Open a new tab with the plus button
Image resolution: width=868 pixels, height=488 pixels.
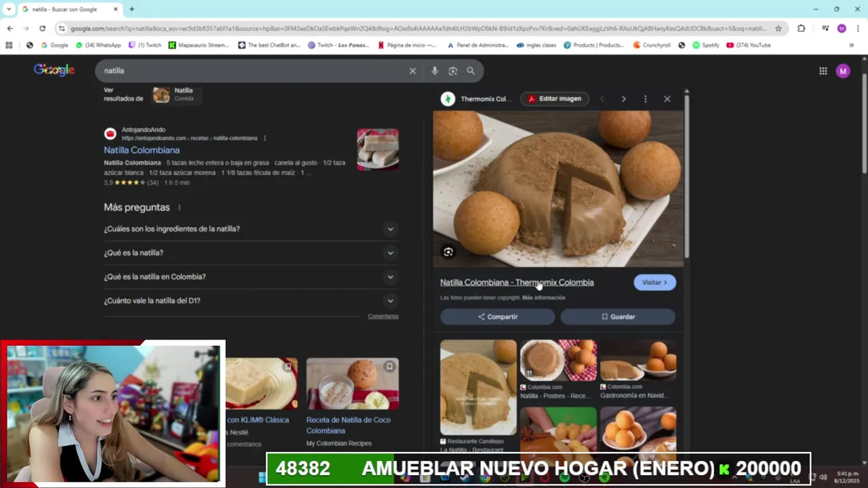coord(132,9)
